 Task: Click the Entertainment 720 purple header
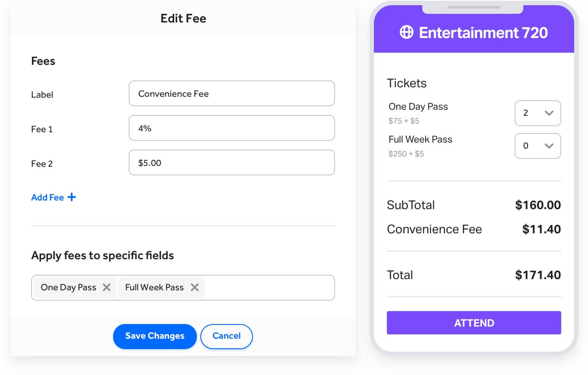click(x=474, y=32)
